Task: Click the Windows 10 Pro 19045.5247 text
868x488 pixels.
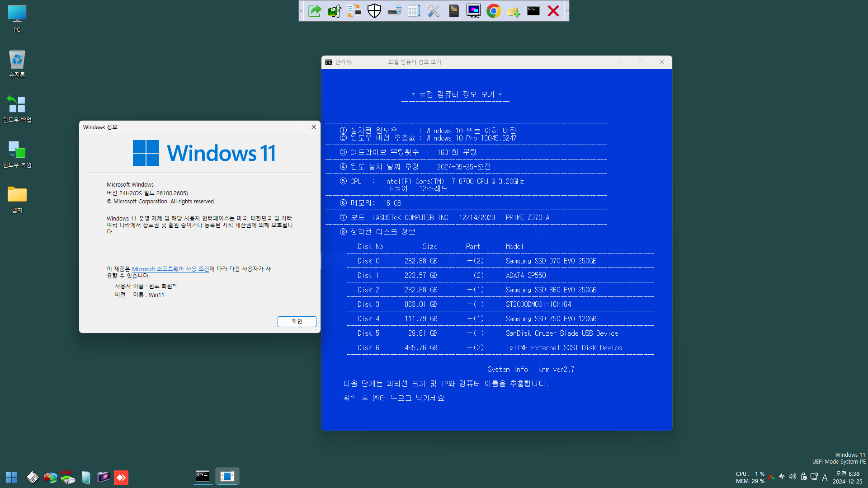Action: click(471, 138)
